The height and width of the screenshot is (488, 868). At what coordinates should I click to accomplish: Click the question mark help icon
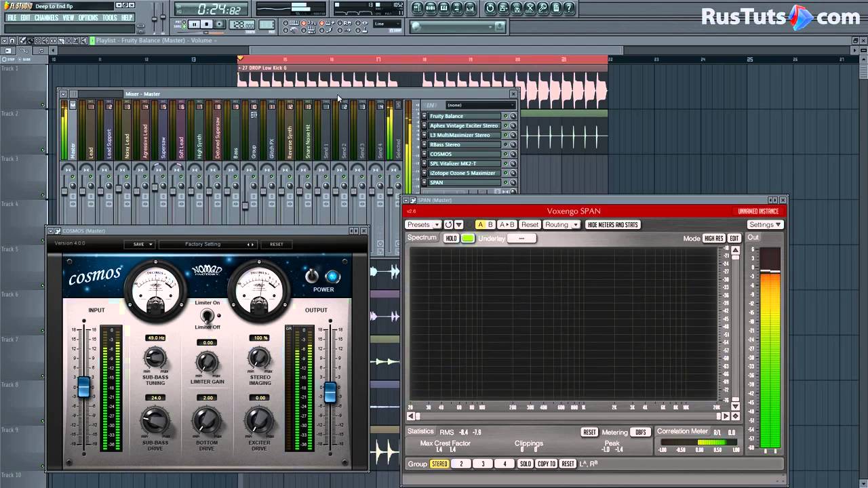pos(569,8)
